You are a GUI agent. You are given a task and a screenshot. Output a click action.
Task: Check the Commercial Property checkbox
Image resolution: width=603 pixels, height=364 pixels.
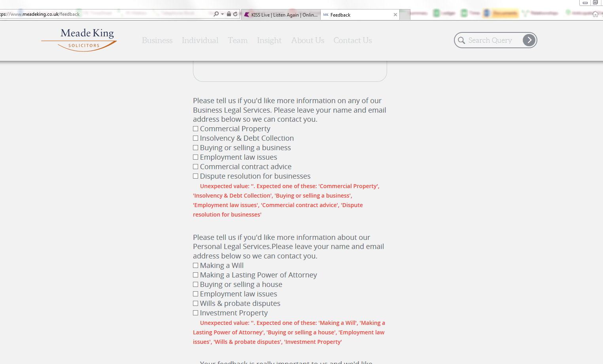click(195, 128)
